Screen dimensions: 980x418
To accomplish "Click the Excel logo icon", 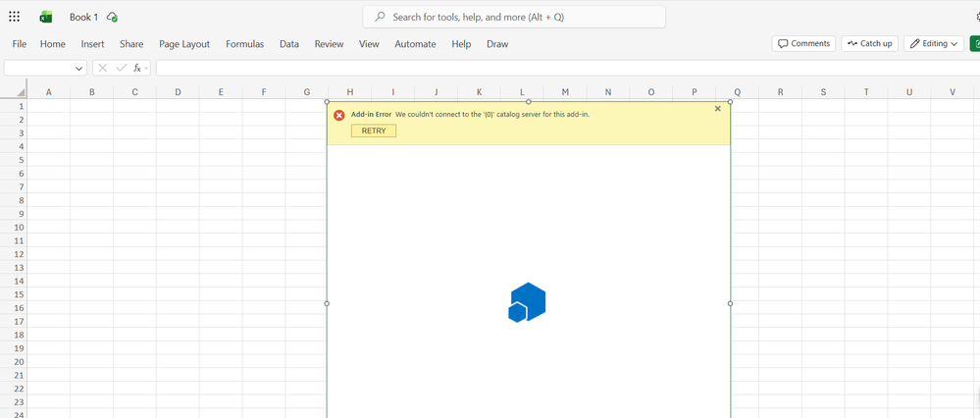I will [x=46, y=18].
